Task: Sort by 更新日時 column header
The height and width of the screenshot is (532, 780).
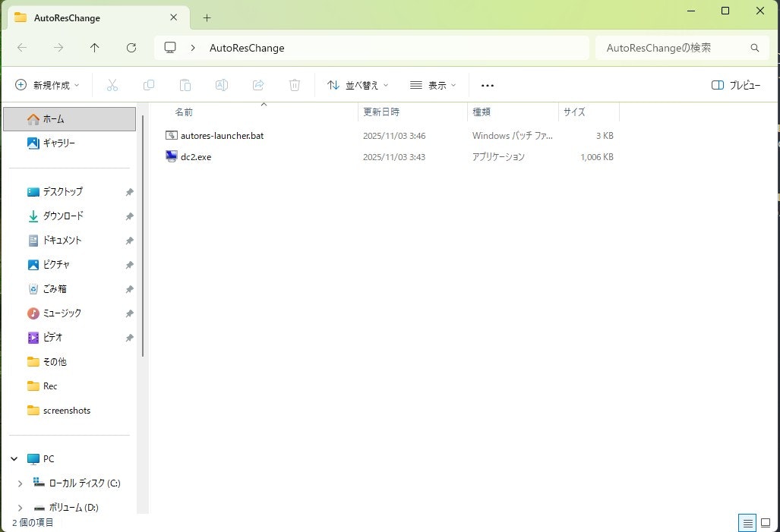Action: click(381, 112)
